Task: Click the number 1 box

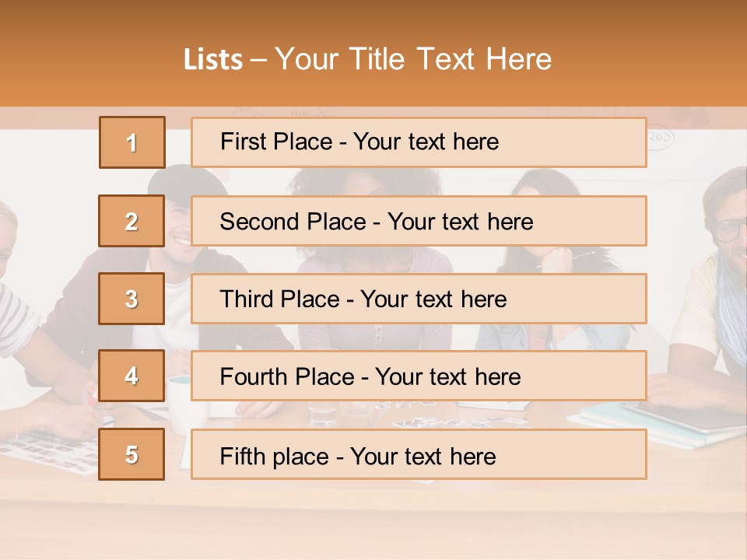Action: [x=132, y=142]
